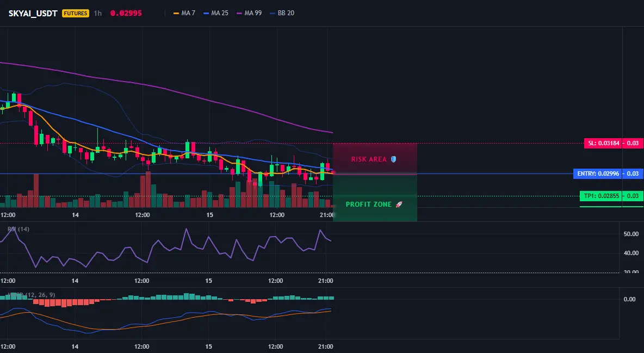
Task: Click the 21:00 label on the main chart time axis
Action: (x=327, y=215)
